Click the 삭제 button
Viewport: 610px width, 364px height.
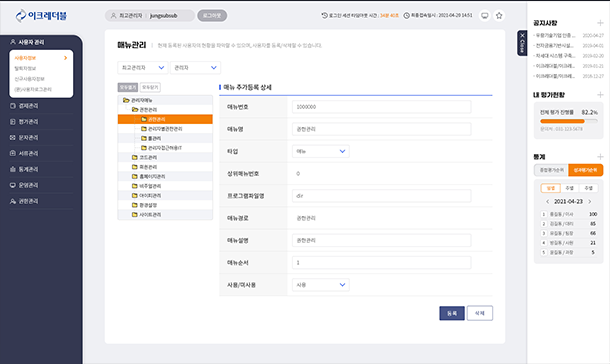(x=480, y=313)
